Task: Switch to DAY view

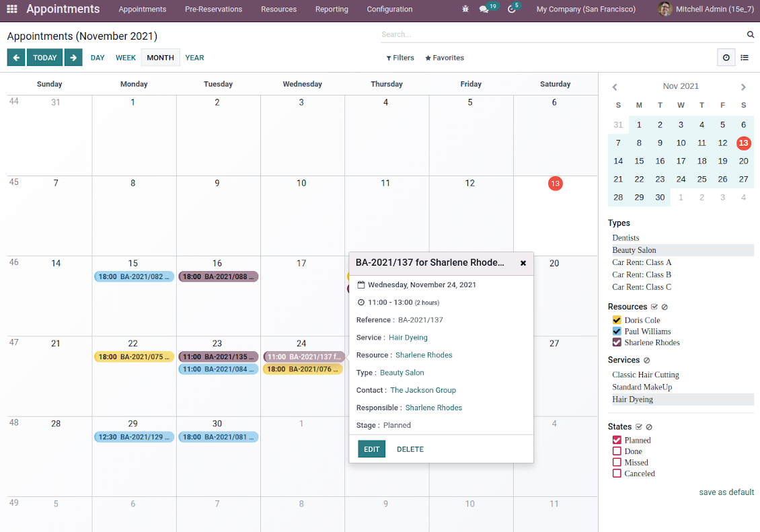Action: tap(98, 58)
